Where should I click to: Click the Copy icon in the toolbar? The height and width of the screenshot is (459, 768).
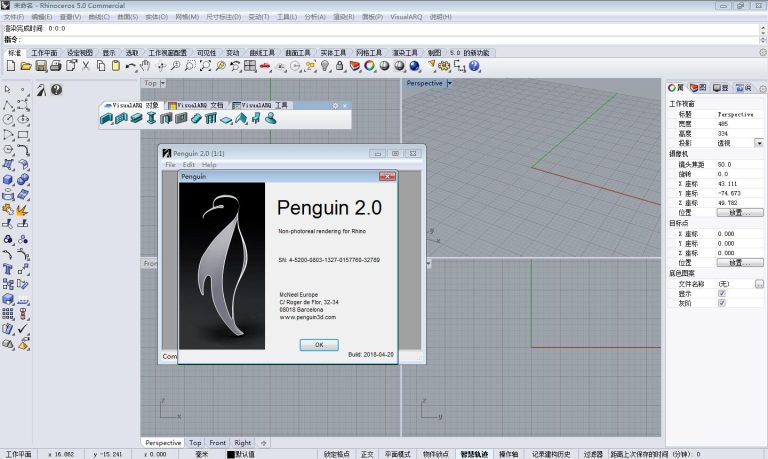[x=101, y=66]
